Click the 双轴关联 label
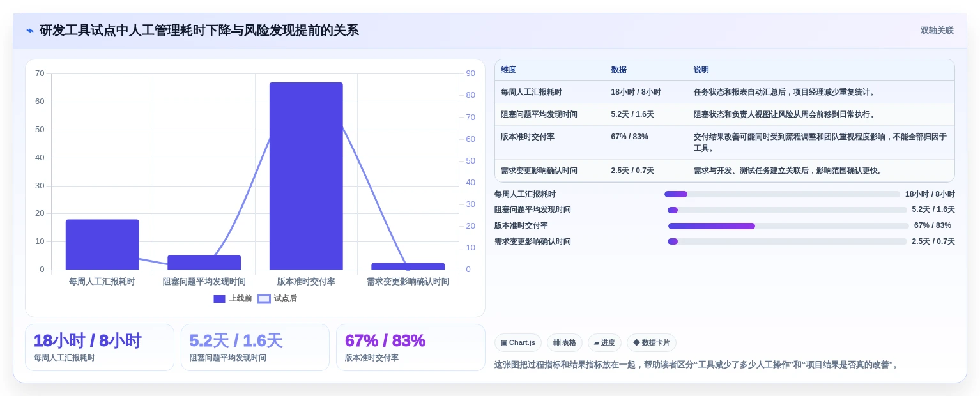Image resolution: width=980 pixels, height=396 pixels. (937, 31)
